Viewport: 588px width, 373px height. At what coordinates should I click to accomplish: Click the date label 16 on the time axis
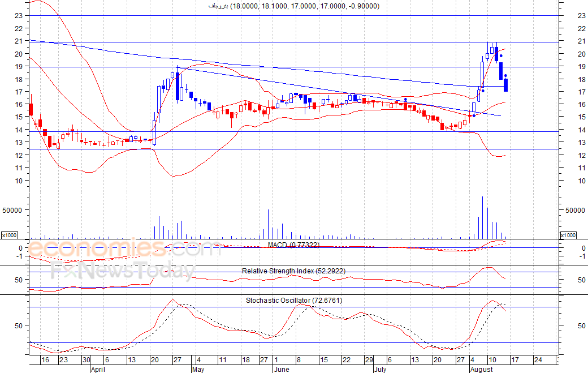45,360
